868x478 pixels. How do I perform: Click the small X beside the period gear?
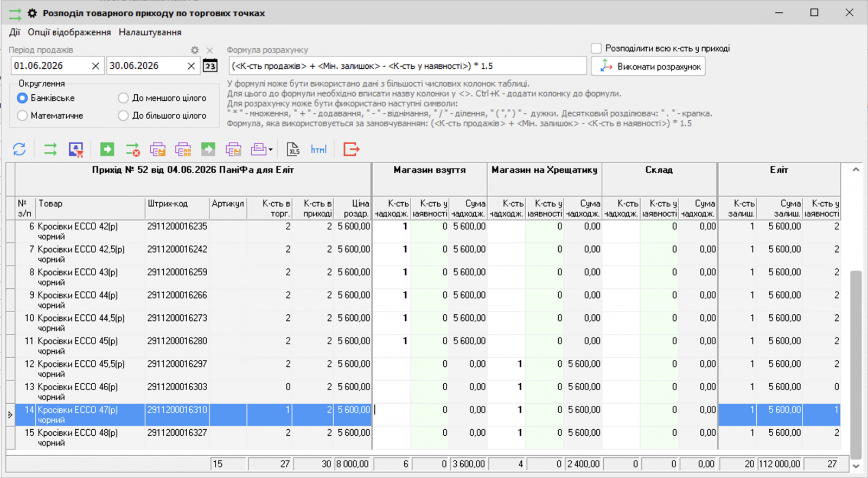coord(209,50)
